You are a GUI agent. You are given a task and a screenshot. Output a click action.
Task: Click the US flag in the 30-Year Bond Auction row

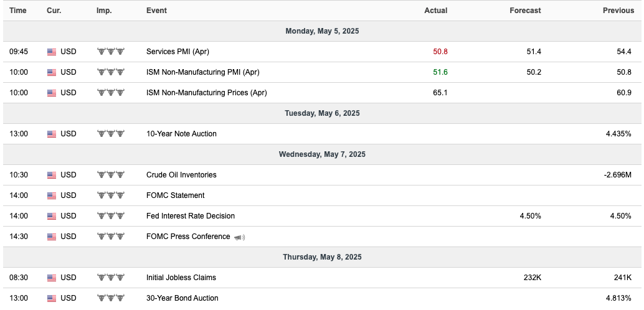tap(51, 298)
